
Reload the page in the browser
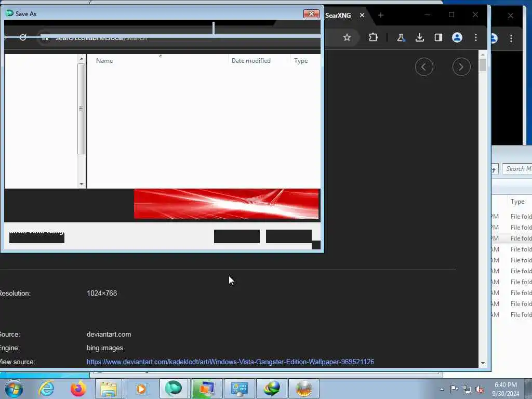point(23,37)
